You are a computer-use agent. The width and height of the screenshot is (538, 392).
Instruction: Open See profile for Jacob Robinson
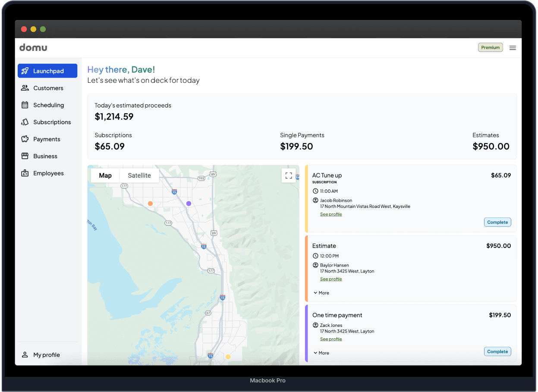tap(331, 214)
